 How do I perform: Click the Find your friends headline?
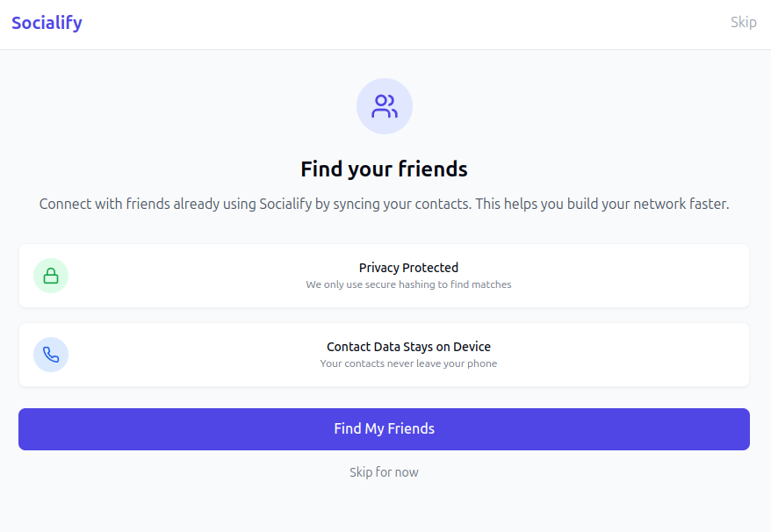pos(384,169)
